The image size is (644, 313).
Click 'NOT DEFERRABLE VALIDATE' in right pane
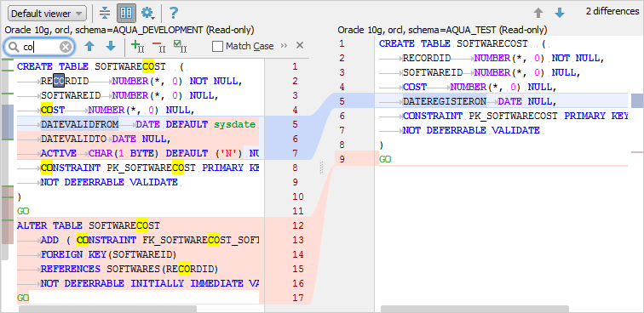[471, 130]
